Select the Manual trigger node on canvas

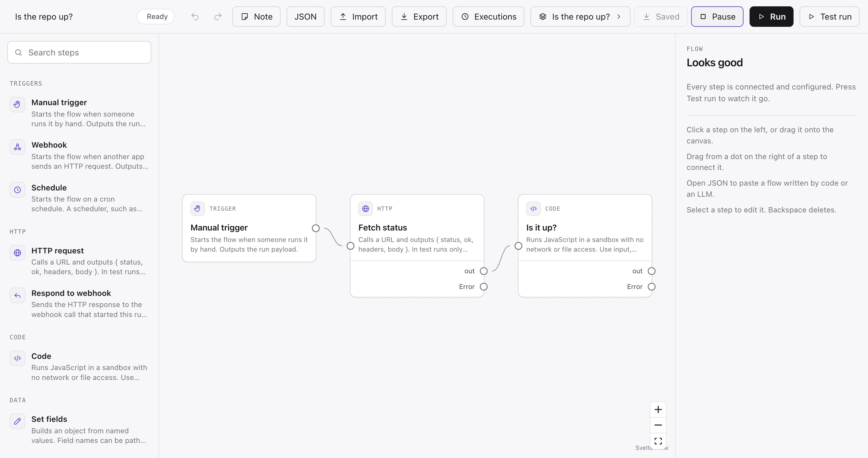point(249,228)
